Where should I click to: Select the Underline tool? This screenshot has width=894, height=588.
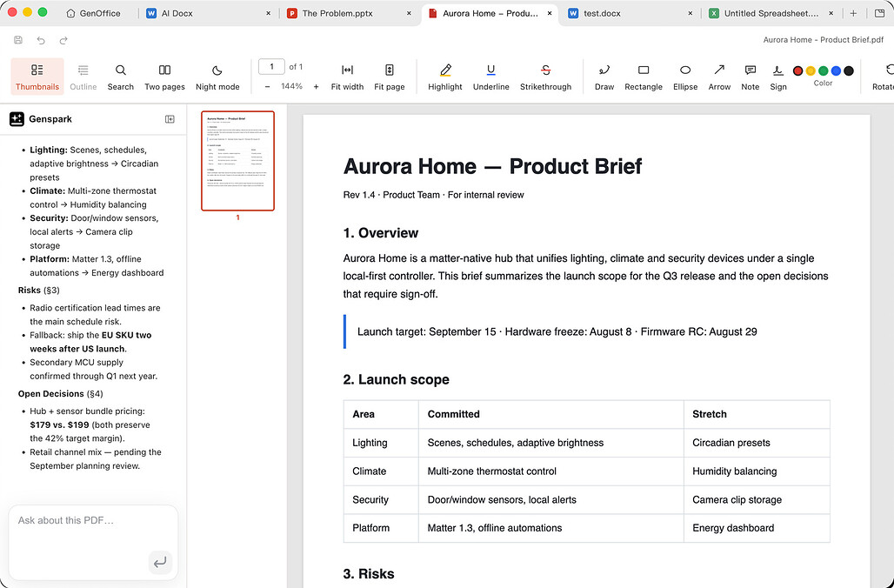490,77
